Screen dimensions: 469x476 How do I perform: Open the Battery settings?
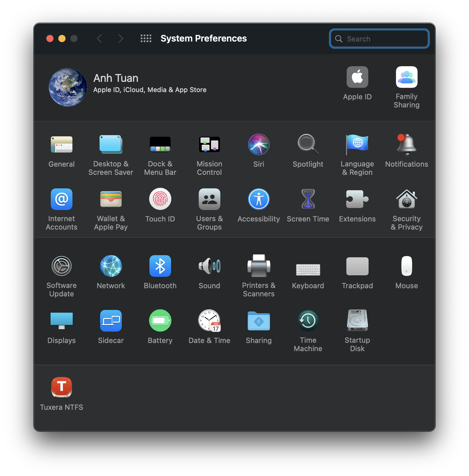160,321
